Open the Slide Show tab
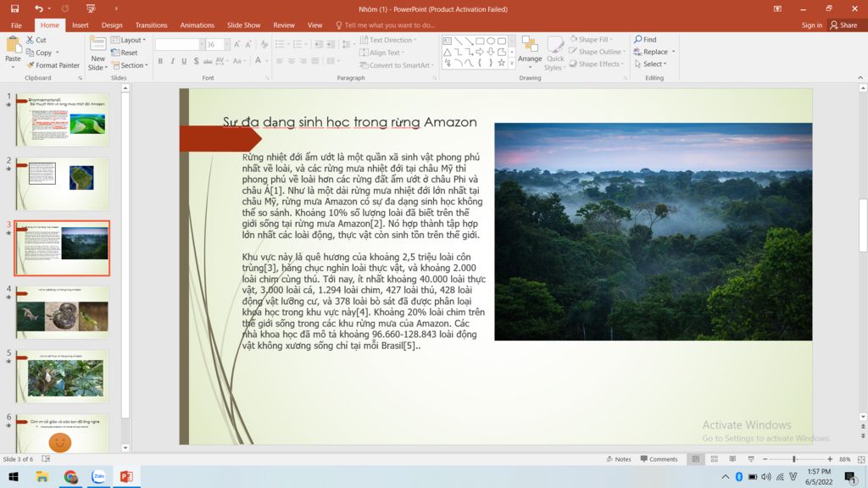 (x=243, y=25)
